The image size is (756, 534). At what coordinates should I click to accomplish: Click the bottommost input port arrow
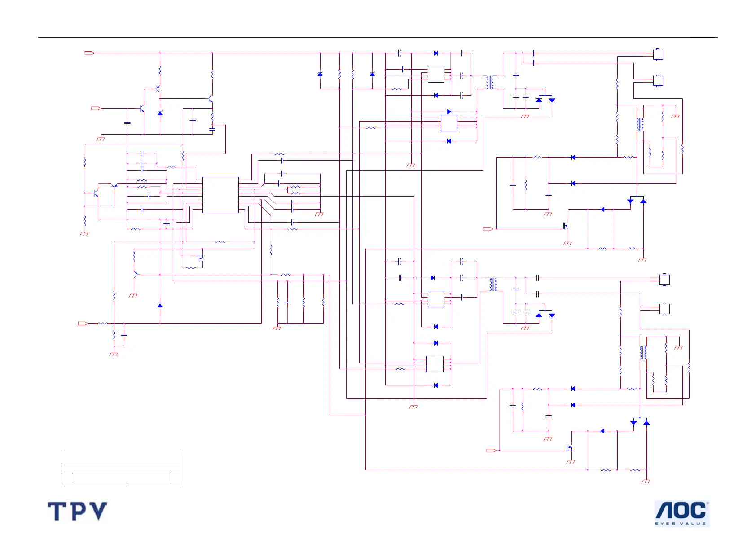(x=492, y=450)
